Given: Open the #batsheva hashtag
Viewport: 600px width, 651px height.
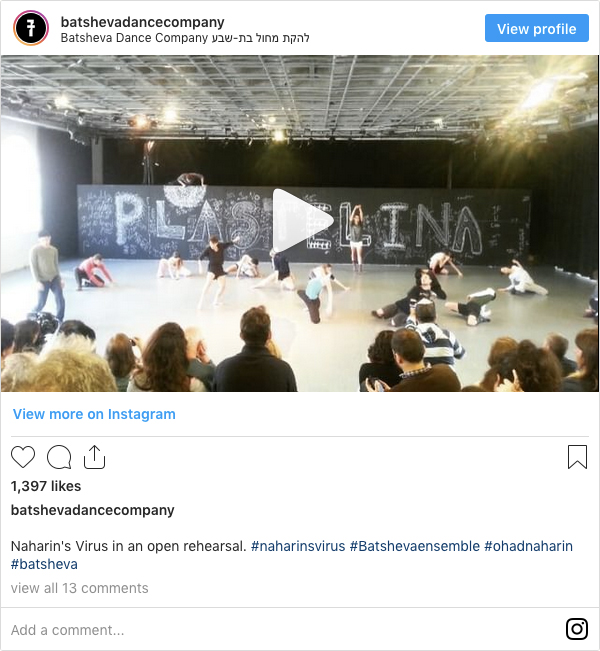Looking at the screenshot, I should pyautogui.click(x=44, y=564).
